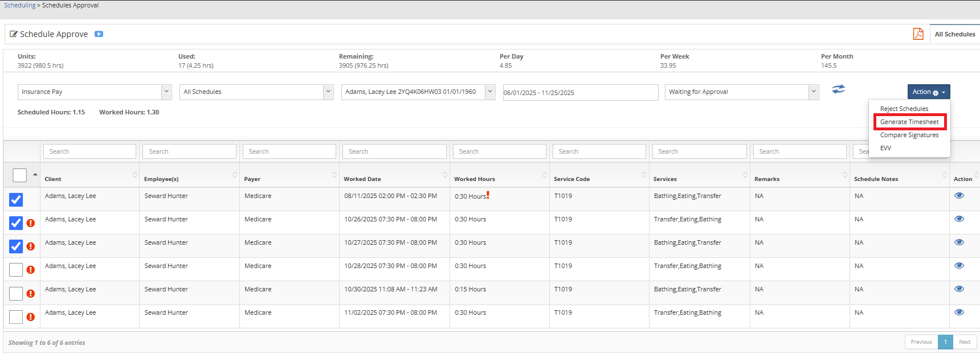Click the Action button
The width and height of the screenshot is (980, 354).
928,92
